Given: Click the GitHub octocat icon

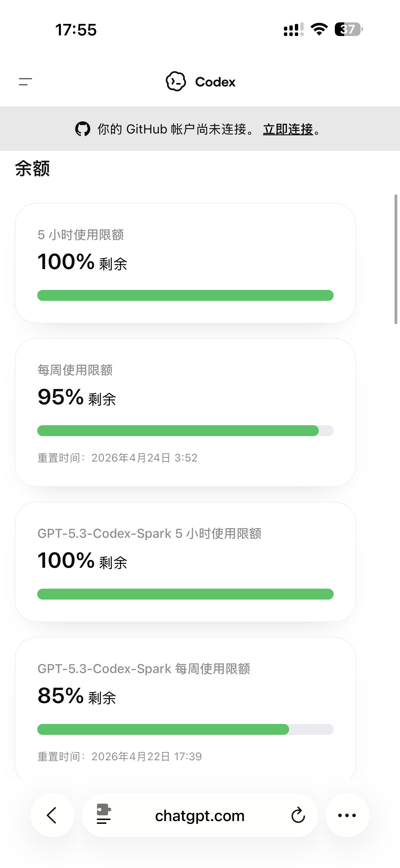Looking at the screenshot, I should [x=83, y=129].
